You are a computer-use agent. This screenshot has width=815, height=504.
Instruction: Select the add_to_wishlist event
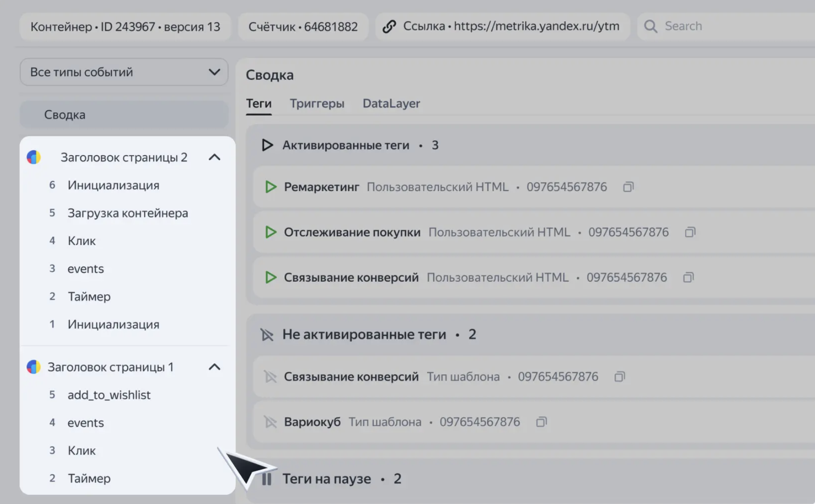click(109, 395)
